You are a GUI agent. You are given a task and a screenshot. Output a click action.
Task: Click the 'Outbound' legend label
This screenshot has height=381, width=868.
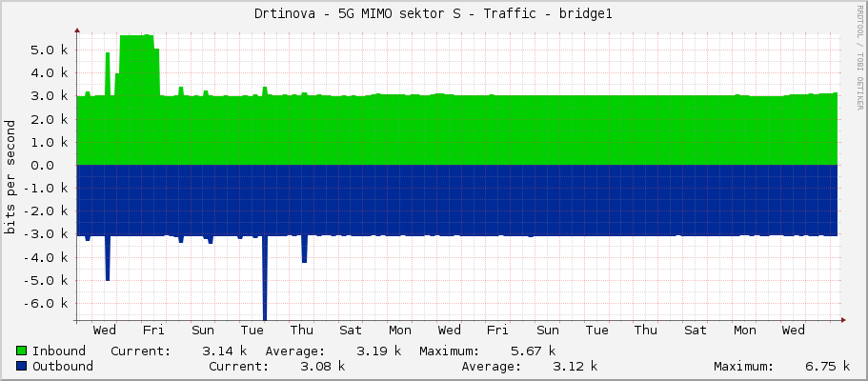pos(63,366)
